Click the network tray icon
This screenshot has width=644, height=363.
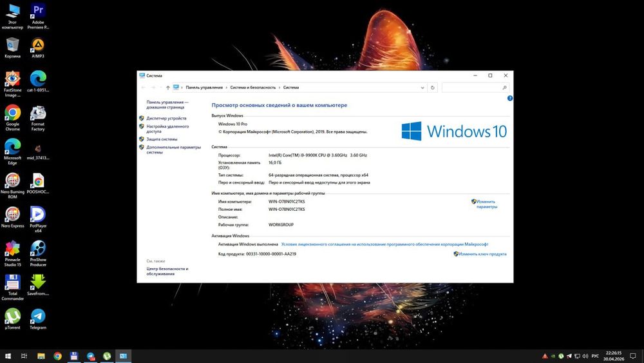pos(577,356)
